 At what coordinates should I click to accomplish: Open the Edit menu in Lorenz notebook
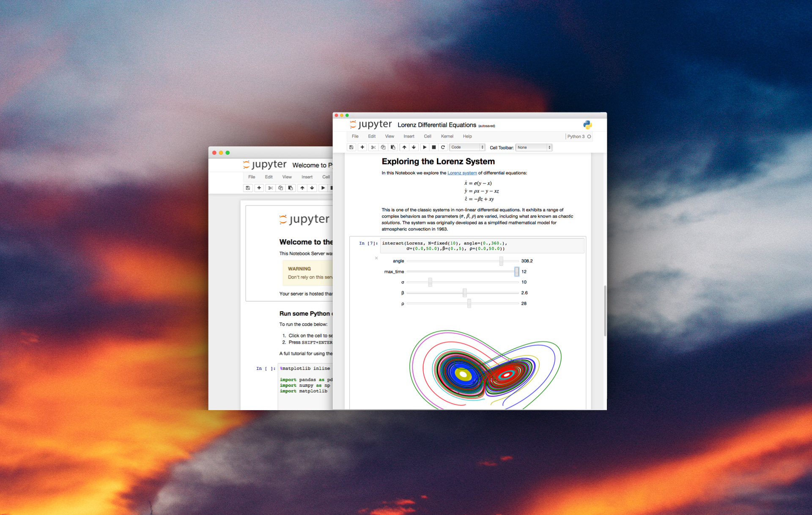pyautogui.click(x=372, y=136)
